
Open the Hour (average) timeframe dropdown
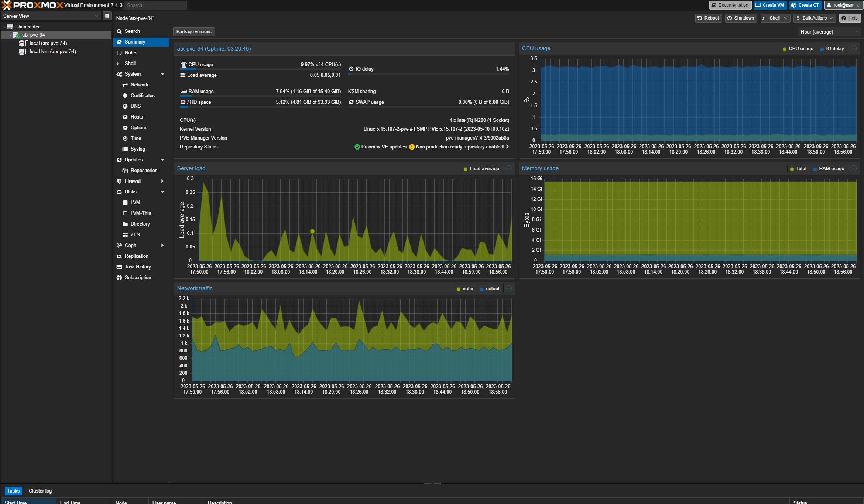[829, 32]
